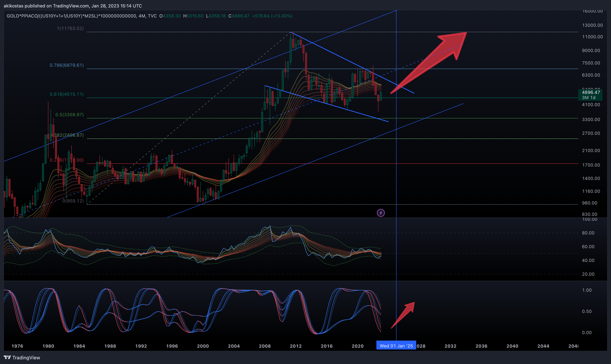Click the open value O4358.30
This screenshot has width=611, height=364.
[170, 16]
